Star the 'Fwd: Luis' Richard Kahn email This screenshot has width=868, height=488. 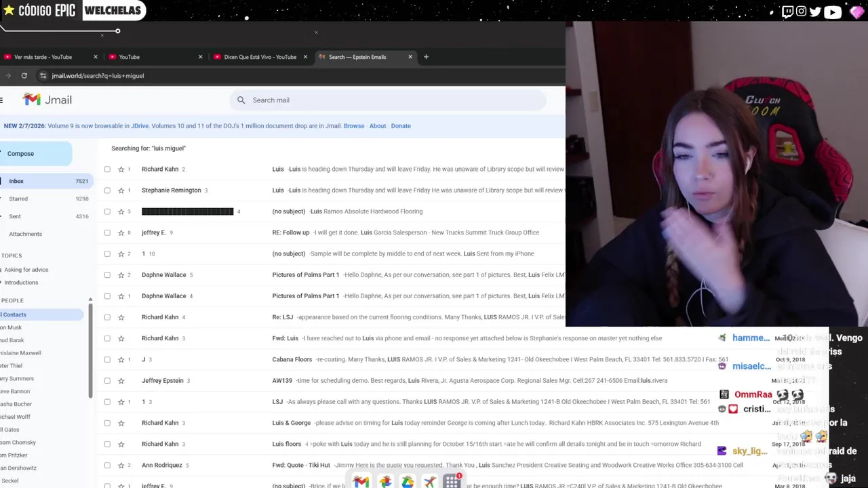[x=121, y=338]
